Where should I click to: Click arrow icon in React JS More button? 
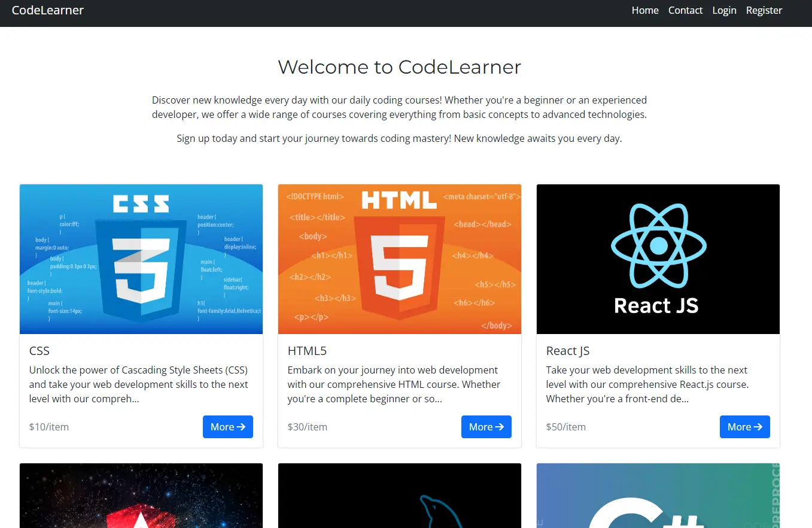(x=758, y=427)
